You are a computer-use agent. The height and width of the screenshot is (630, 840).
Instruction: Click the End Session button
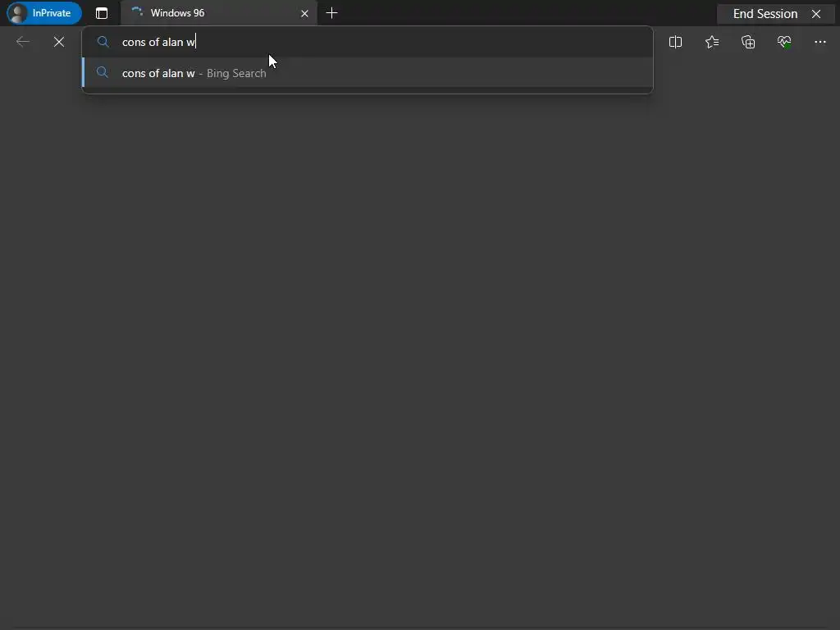coord(765,14)
